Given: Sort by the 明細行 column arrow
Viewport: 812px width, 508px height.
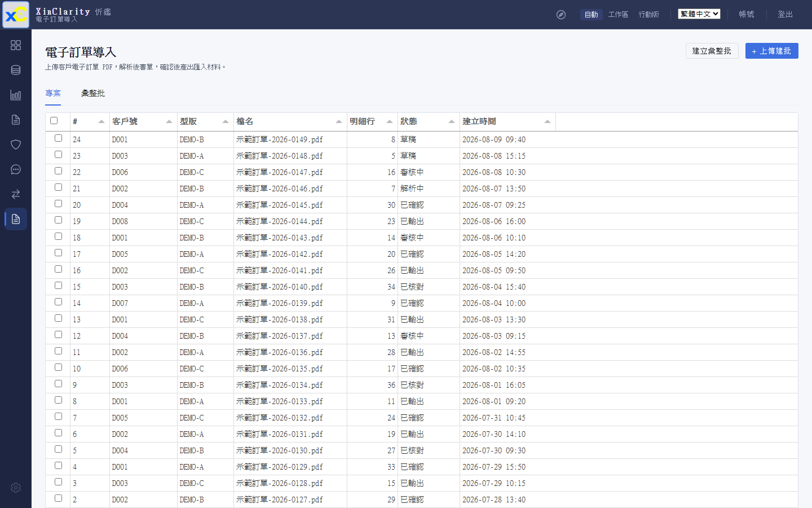Looking at the screenshot, I should [390, 121].
